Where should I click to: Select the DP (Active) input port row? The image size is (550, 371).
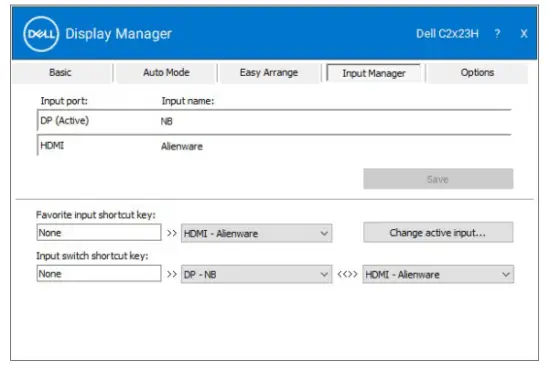coord(274,121)
